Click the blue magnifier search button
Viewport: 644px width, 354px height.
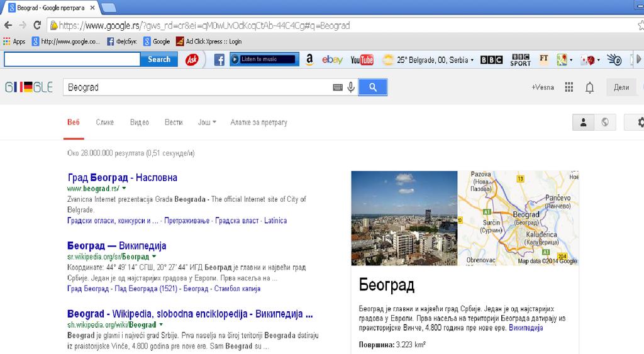click(372, 87)
